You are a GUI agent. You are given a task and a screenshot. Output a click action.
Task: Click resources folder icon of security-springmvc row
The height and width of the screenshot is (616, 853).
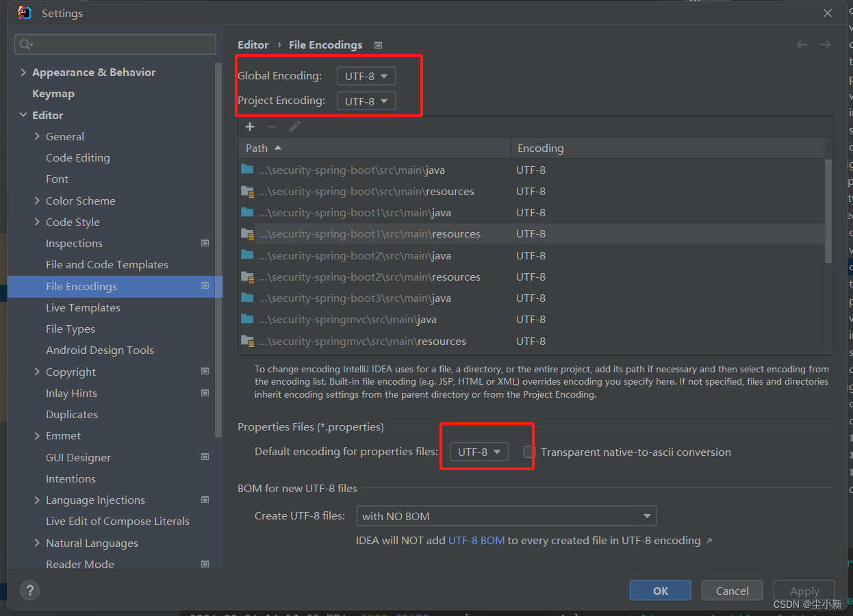point(247,341)
